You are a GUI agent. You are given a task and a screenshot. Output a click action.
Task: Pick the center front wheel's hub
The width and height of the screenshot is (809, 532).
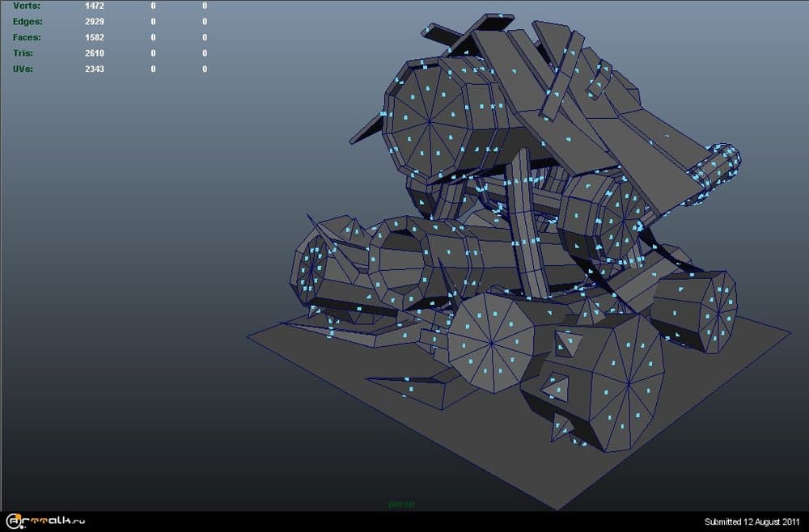(492, 340)
